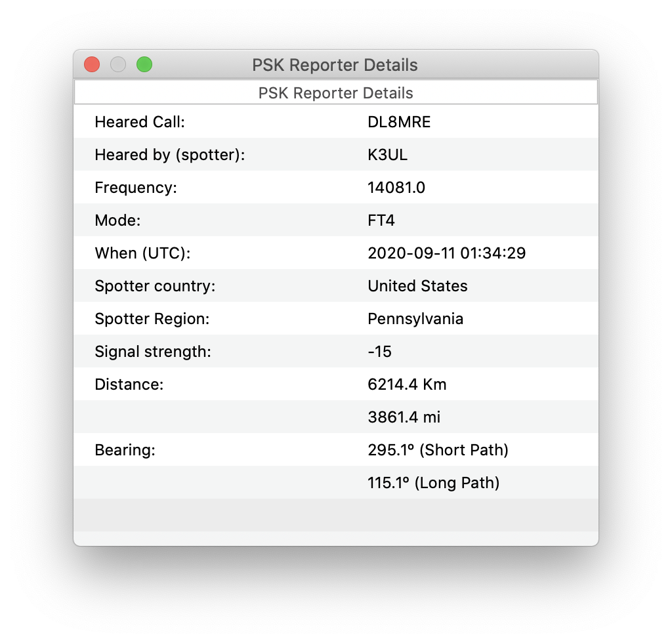
Task: Click the Spotter country: label
Action: [x=155, y=285]
